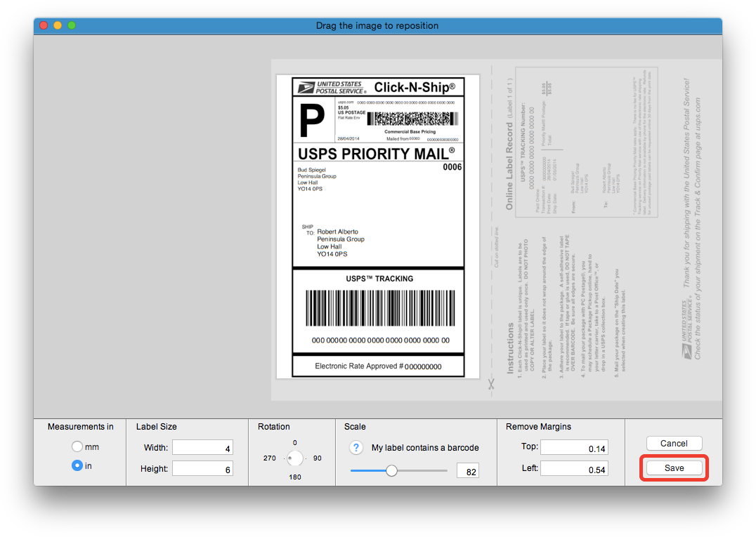
Task: Open the barcode help question mark icon
Action: pos(356,447)
